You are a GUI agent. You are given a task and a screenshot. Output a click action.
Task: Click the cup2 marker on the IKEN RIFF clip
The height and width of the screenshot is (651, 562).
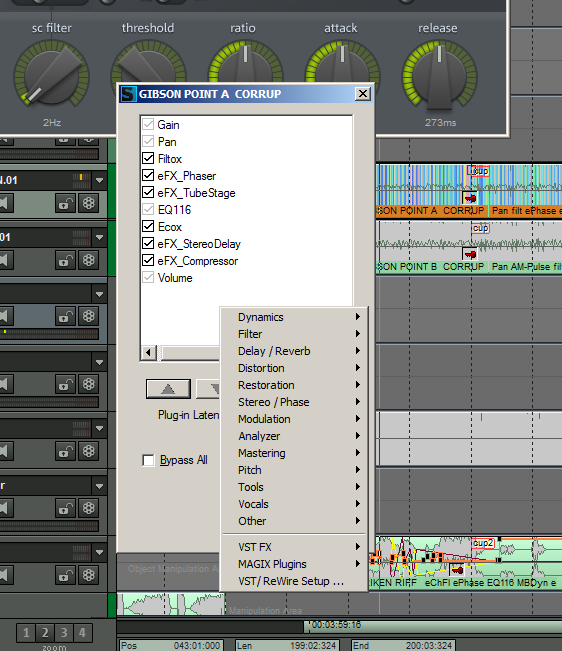click(x=483, y=543)
